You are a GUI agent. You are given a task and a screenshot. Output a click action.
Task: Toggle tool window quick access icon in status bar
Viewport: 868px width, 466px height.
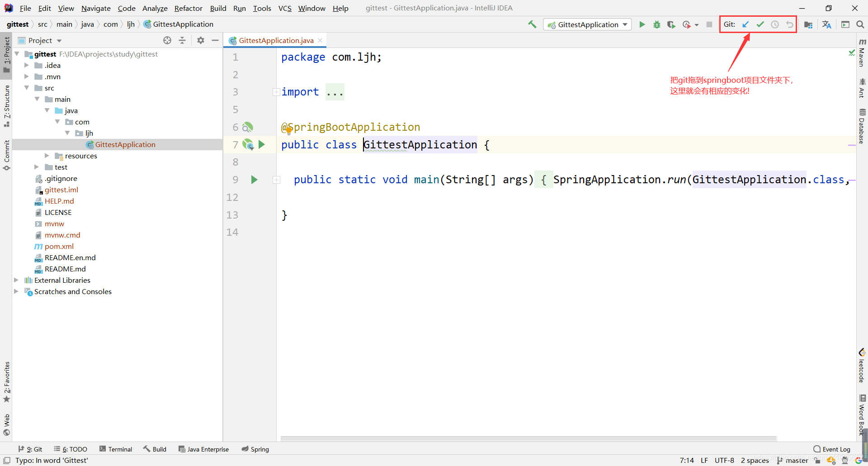[7, 460]
